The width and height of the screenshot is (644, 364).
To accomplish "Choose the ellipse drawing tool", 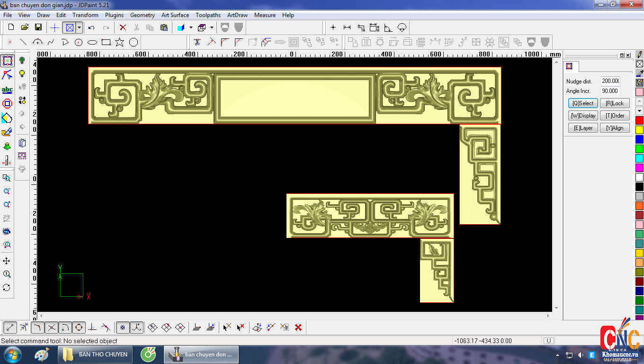I will point(92,42).
